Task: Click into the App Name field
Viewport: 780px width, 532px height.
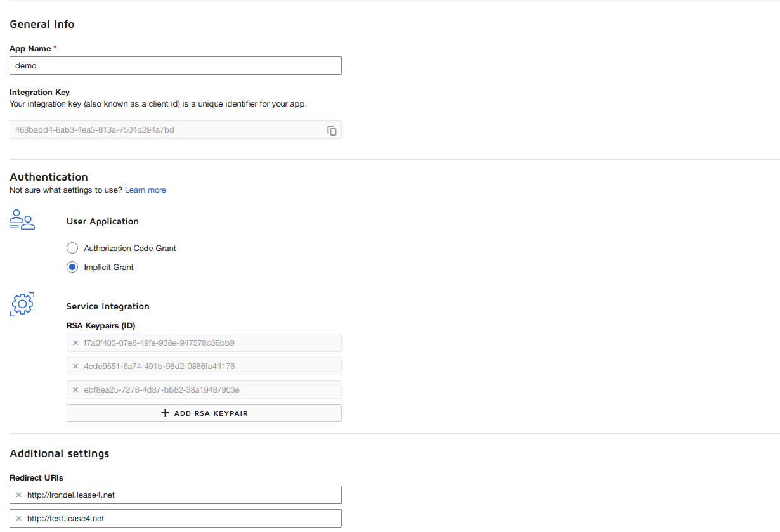Action: point(175,66)
